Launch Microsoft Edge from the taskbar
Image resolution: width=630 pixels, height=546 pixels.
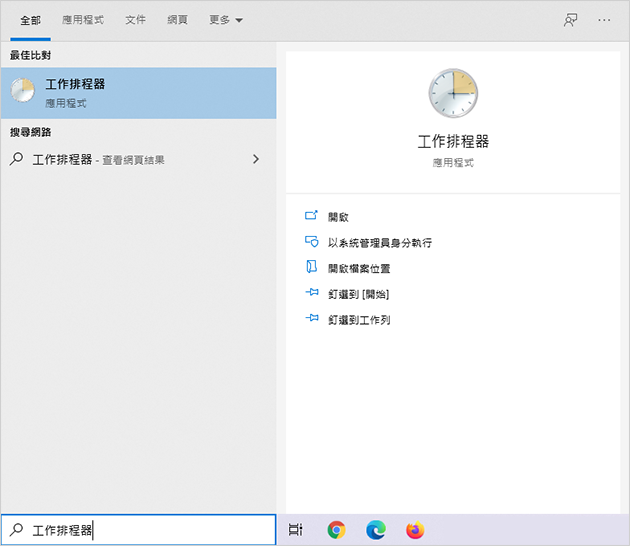pos(376,530)
